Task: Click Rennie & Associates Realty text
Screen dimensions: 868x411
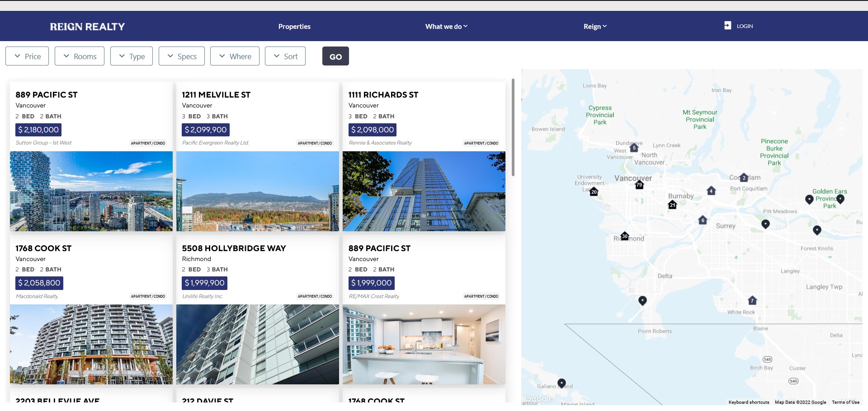Action: (380, 143)
